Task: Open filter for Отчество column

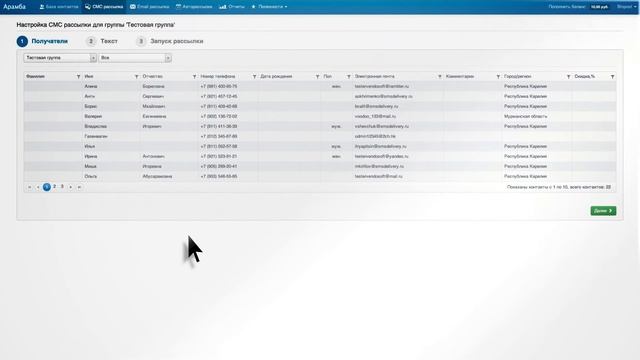Action: point(195,77)
